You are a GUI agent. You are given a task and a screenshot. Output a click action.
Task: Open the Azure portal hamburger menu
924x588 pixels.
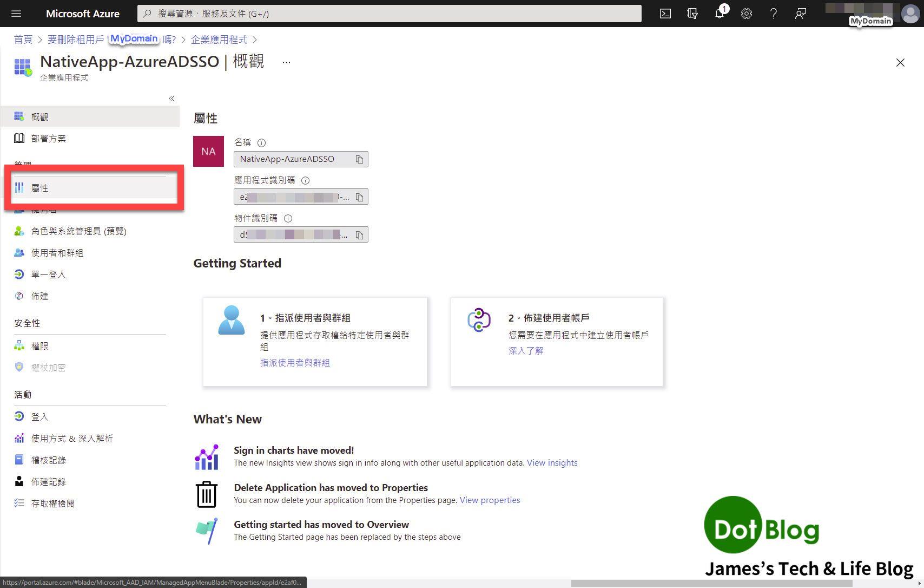click(16, 14)
